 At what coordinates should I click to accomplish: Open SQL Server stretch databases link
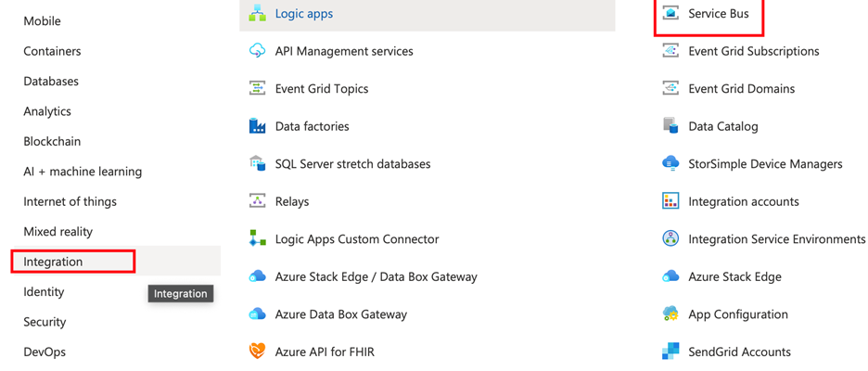[x=352, y=164]
